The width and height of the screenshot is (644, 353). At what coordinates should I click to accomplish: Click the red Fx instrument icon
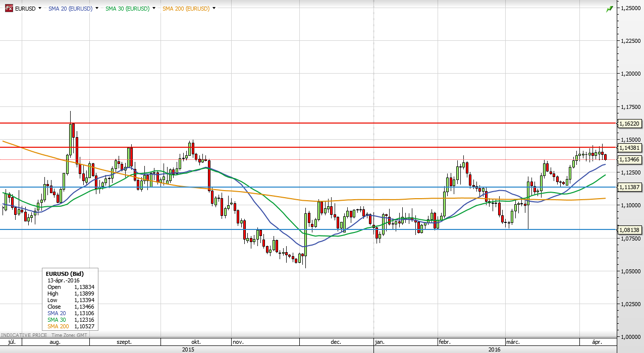(x=9, y=9)
